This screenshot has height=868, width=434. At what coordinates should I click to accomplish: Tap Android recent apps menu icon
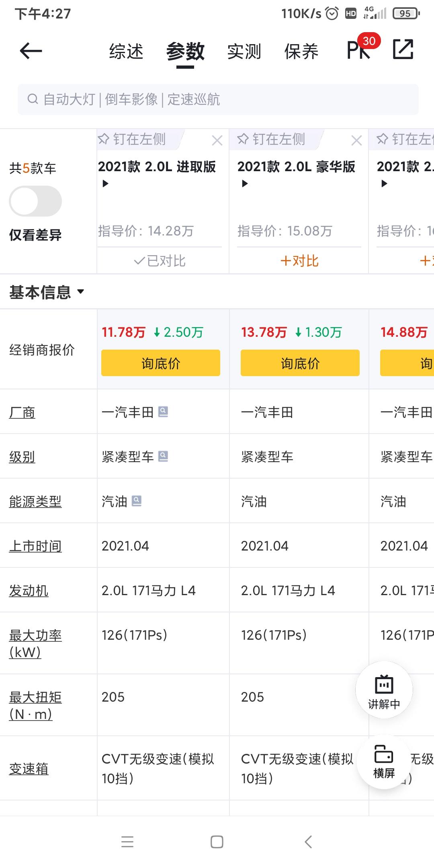coord(127,841)
